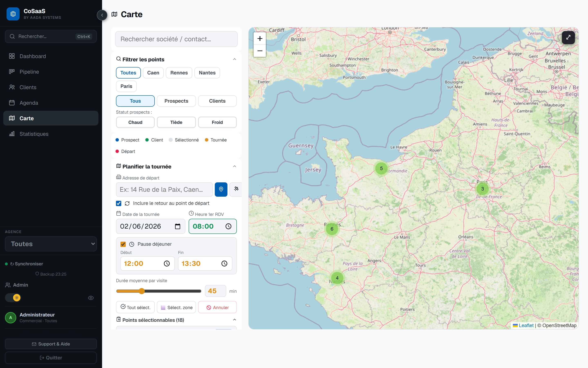This screenshot has height=368, width=588.
Task: Click the CoSaaS logo icon
Action: [13, 14]
